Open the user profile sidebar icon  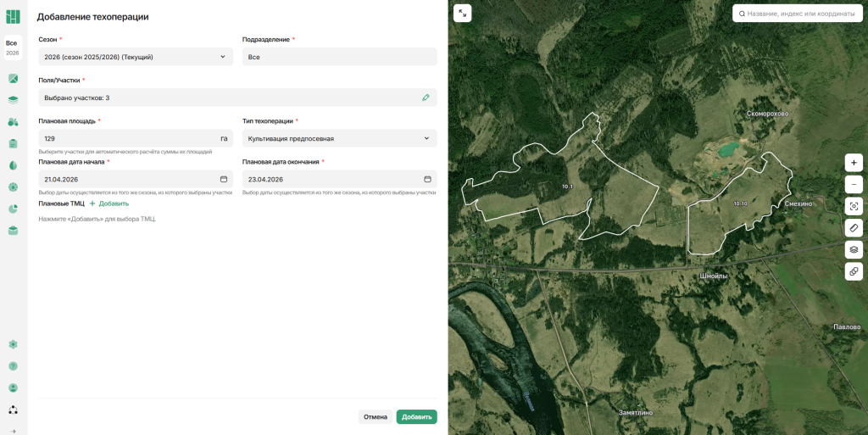click(13, 388)
